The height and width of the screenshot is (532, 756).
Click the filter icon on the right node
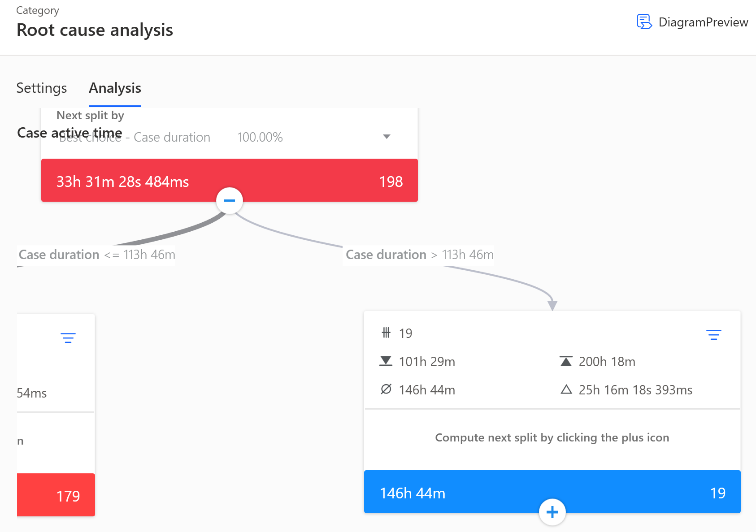click(x=714, y=334)
